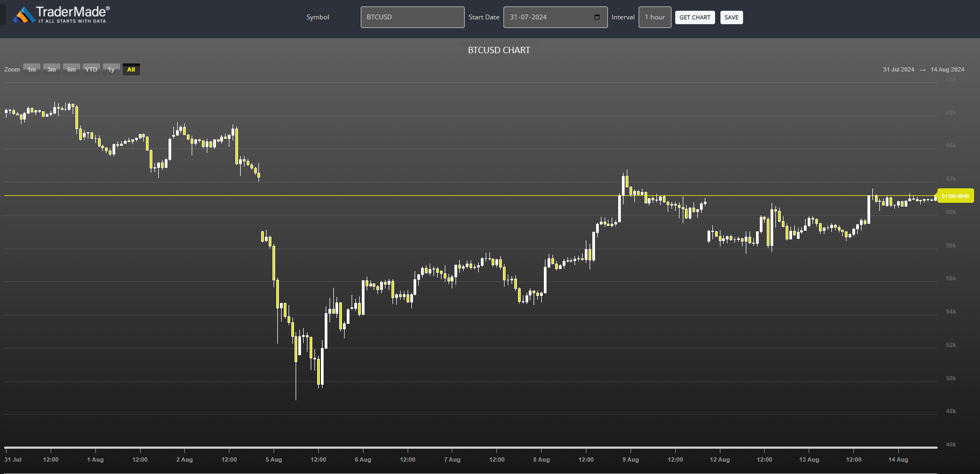Viewport: 980px width, 474px height.
Task: Select the YTD zoom range
Action: pyautogui.click(x=92, y=69)
